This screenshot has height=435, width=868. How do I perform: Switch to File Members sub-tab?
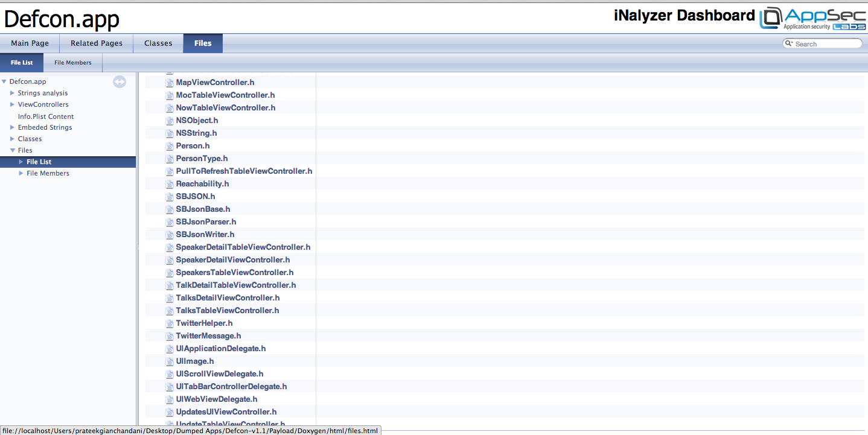point(73,63)
